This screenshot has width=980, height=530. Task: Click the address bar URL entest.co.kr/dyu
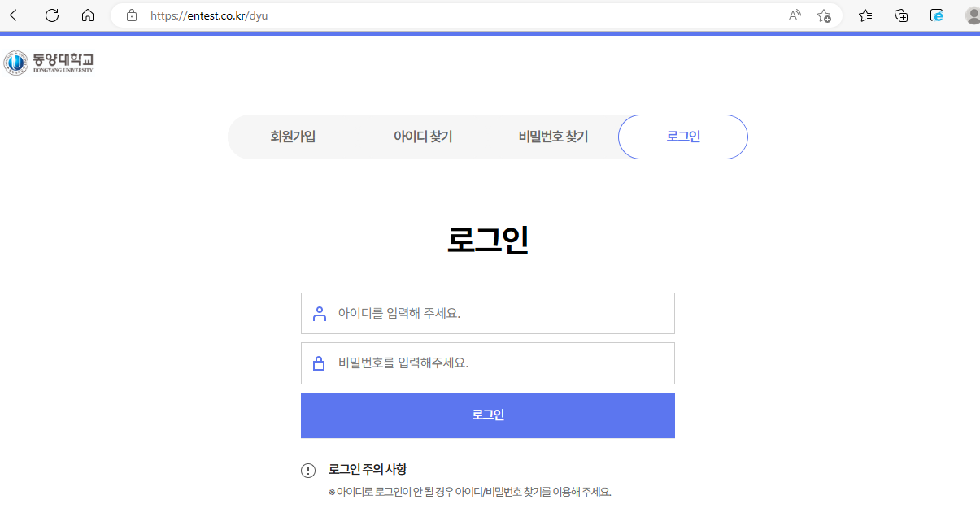pyautogui.click(x=209, y=15)
